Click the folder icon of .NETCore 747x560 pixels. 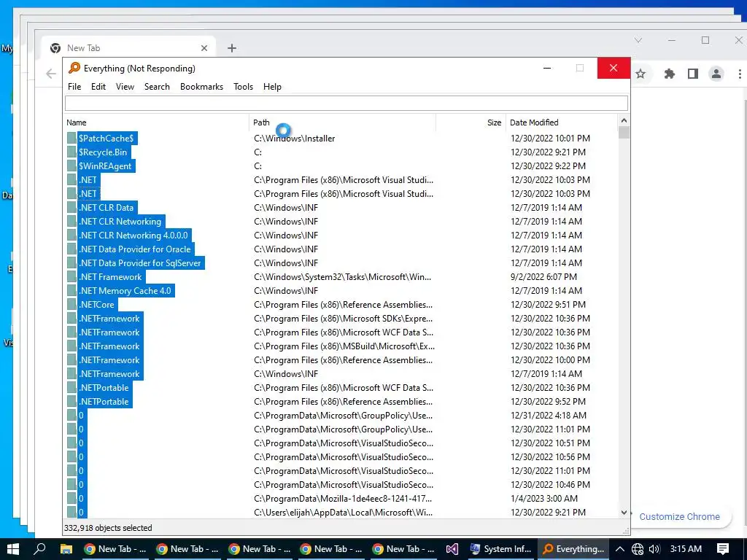71,305
